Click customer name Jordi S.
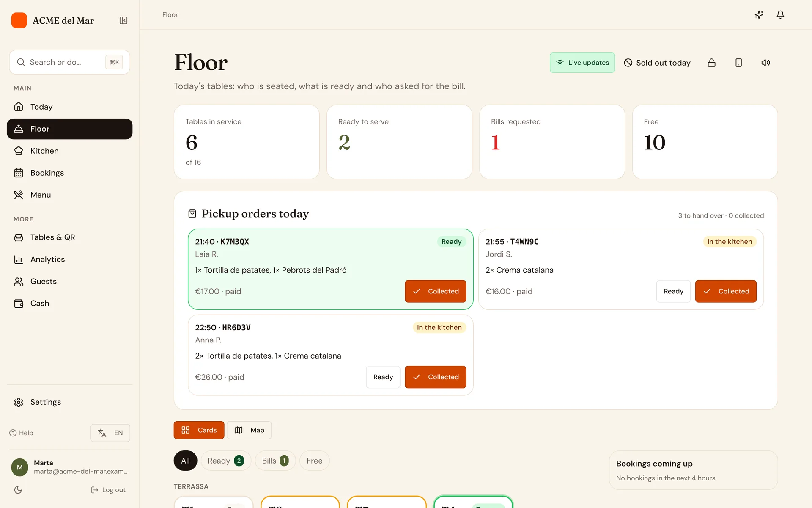The width and height of the screenshot is (812, 508). (499, 254)
